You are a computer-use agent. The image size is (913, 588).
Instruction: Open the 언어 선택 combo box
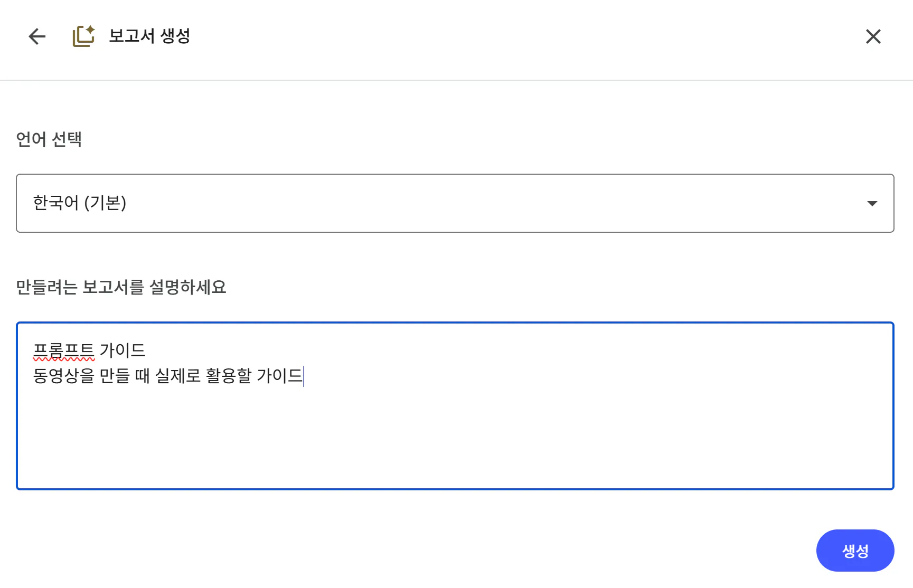coord(455,203)
